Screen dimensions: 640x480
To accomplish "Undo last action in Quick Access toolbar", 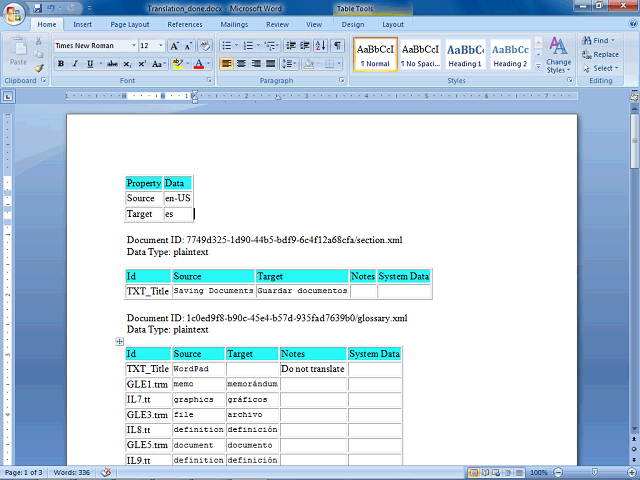I will [51, 8].
